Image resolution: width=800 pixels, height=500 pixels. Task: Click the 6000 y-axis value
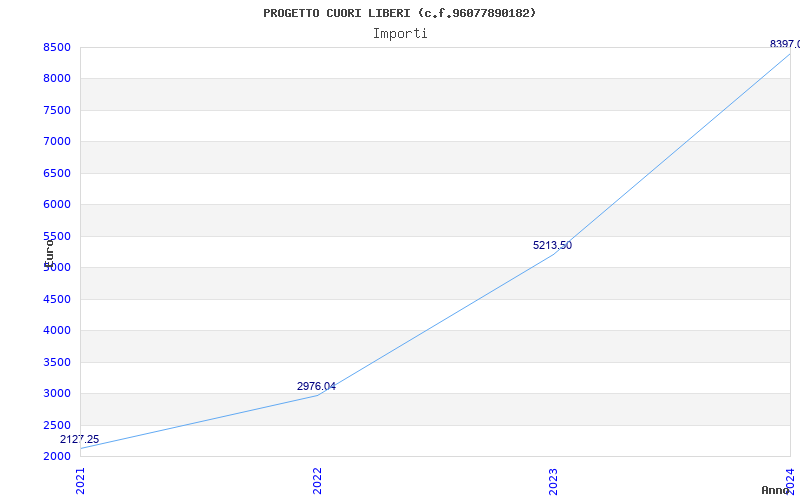tap(56, 204)
